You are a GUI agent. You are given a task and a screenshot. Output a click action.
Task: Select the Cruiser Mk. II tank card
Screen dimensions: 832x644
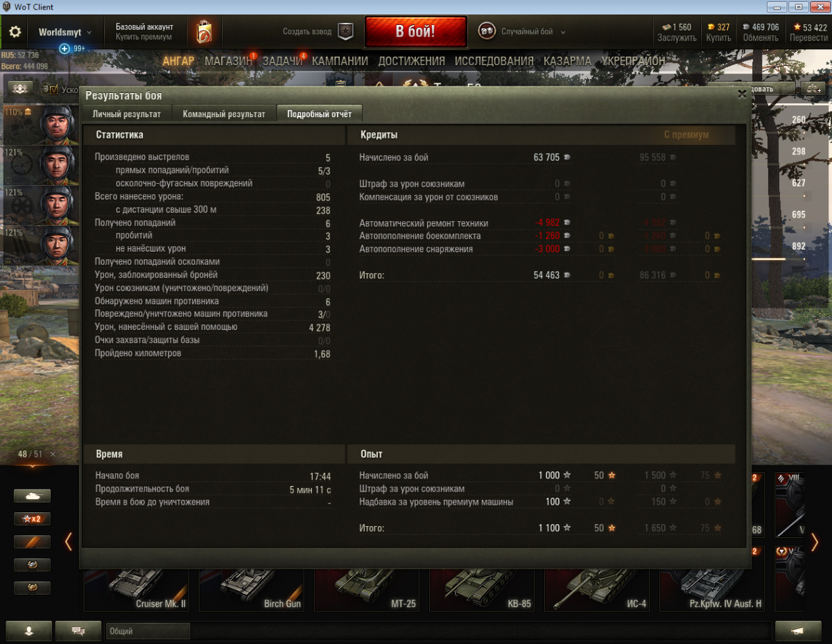[x=136, y=590]
